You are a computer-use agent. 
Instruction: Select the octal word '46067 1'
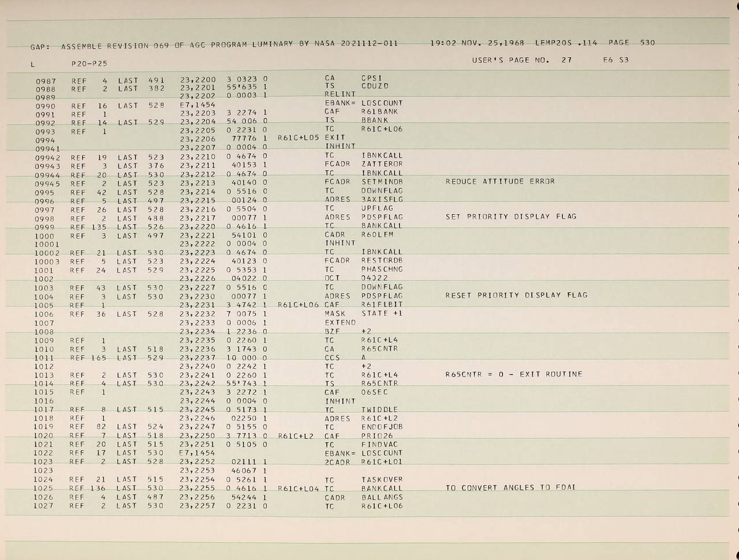[249, 471]
